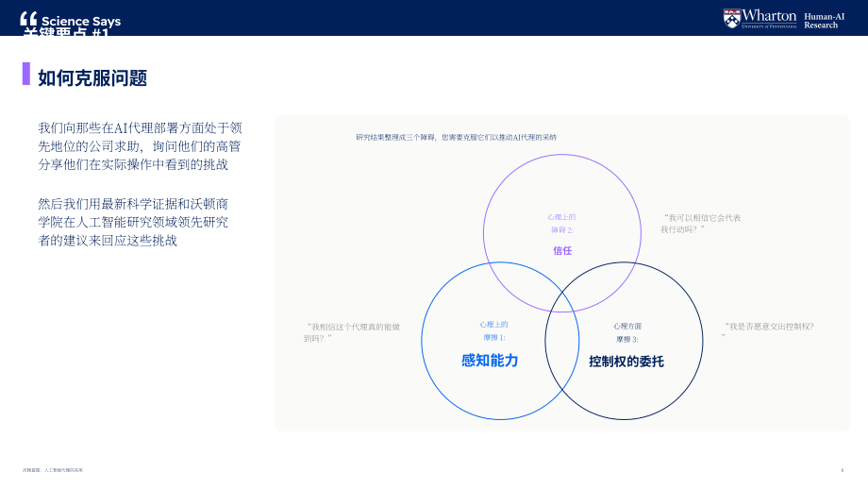Select the quote "我可以相信它会代表我行动吗?"

[x=701, y=224]
